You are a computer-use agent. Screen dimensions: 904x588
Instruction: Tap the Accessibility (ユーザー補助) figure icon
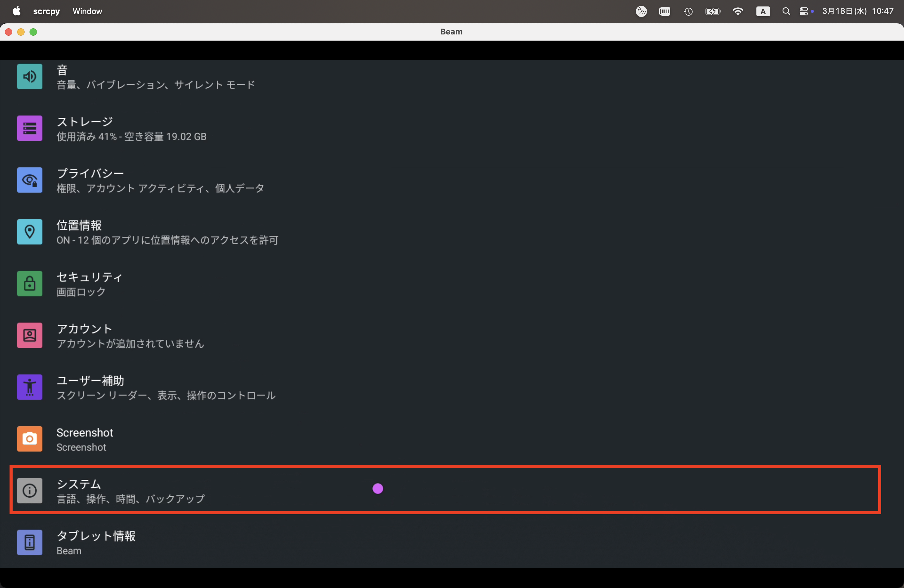tap(30, 387)
